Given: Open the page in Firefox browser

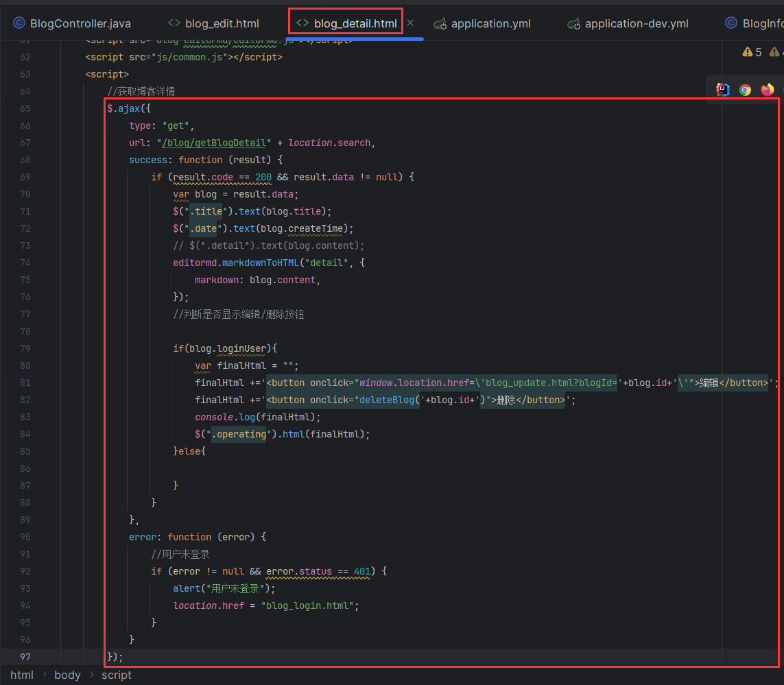Looking at the screenshot, I should click(x=767, y=90).
